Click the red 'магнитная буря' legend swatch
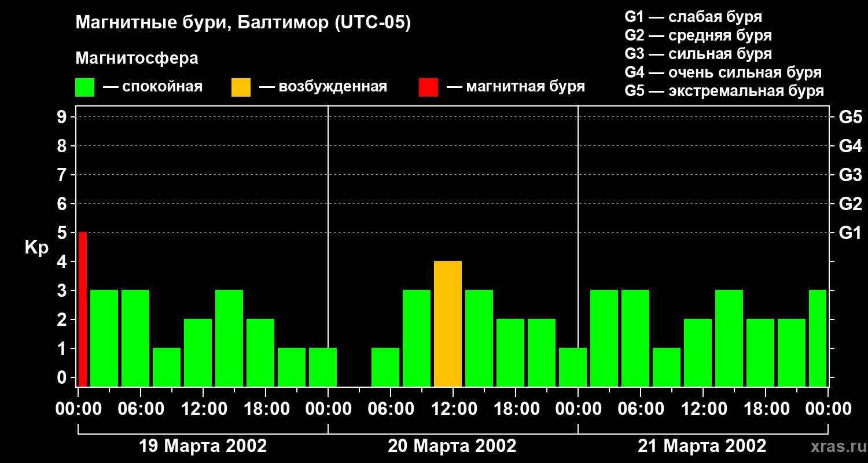 click(428, 87)
